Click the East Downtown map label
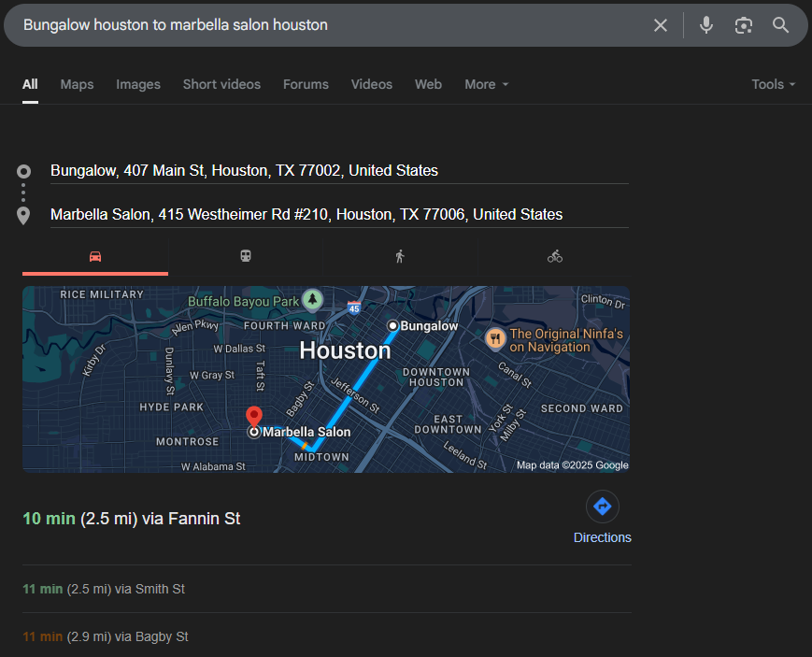Image resolution: width=812 pixels, height=657 pixels. click(448, 424)
